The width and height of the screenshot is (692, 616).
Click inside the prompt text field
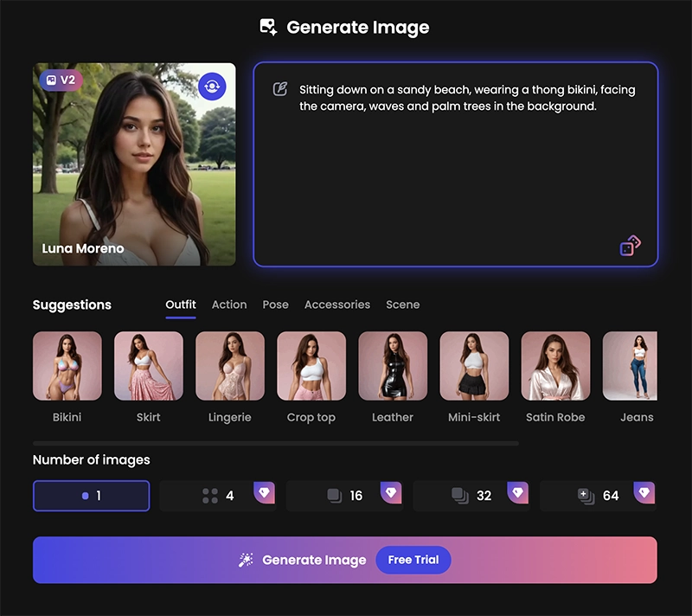coord(455,173)
